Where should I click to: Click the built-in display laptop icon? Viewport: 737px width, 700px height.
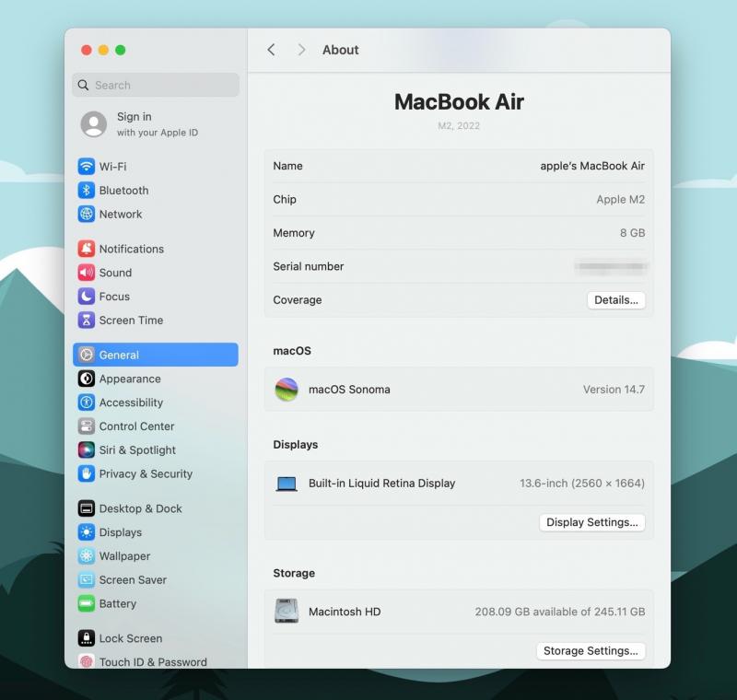pos(287,484)
